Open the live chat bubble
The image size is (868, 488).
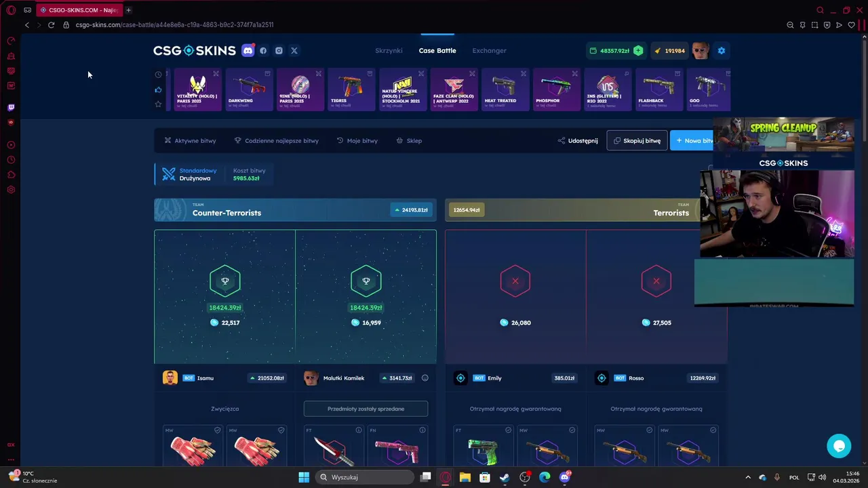click(839, 445)
